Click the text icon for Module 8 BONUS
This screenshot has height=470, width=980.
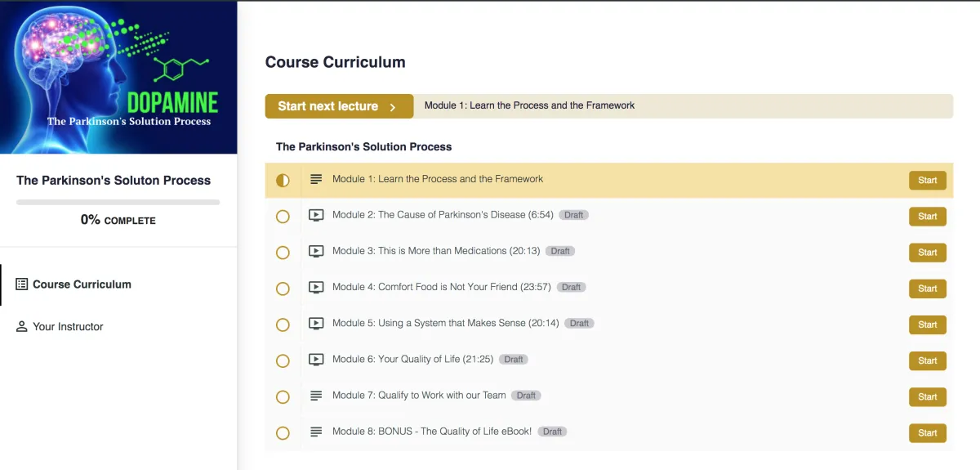click(x=316, y=432)
